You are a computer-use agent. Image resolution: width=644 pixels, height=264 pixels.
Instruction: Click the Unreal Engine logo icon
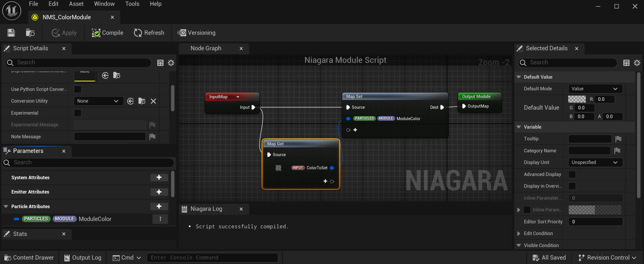click(x=12, y=11)
